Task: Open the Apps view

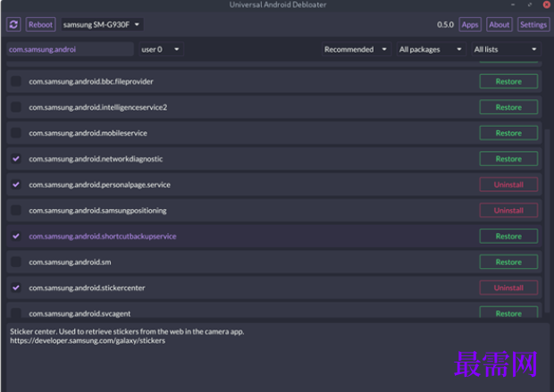Action: (470, 24)
